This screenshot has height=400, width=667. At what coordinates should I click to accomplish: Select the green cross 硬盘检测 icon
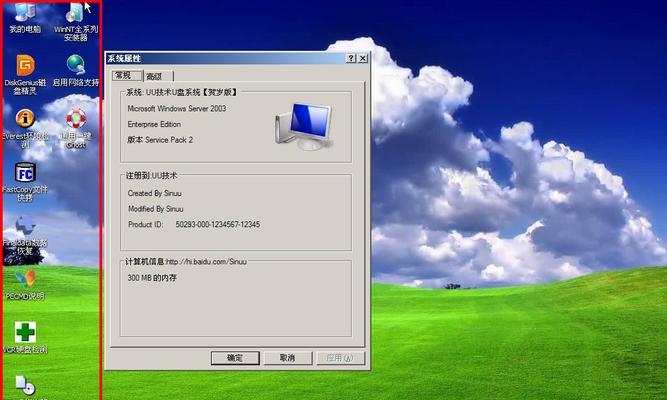point(25,338)
